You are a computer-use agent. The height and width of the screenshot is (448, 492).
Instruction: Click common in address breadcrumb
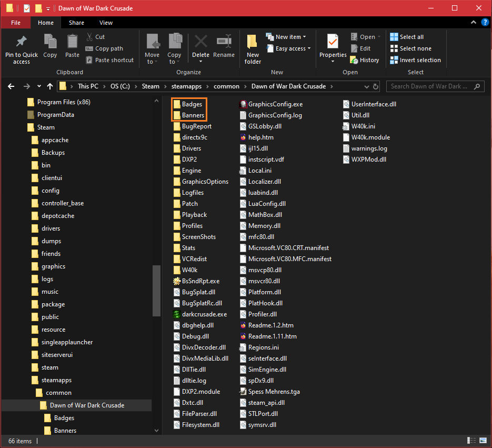coord(226,86)
